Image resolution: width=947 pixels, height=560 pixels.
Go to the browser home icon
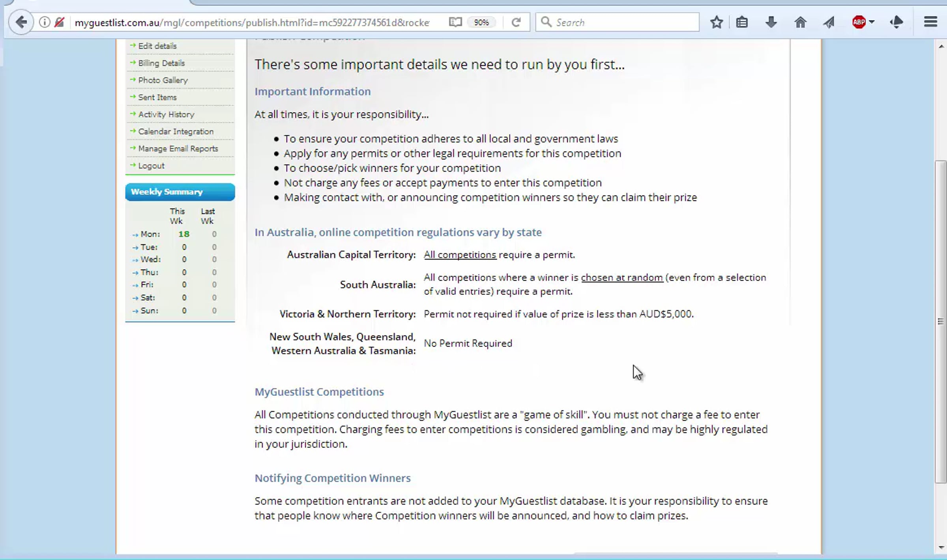(800, 22)
